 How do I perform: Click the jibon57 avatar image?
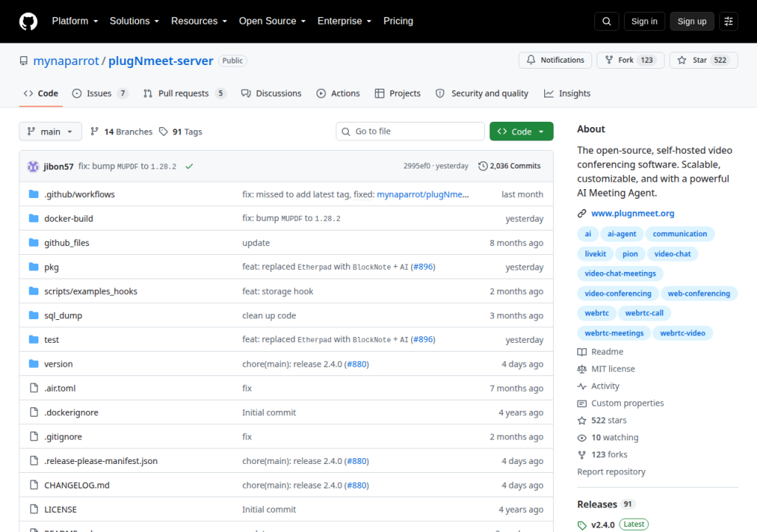[33, 166]
